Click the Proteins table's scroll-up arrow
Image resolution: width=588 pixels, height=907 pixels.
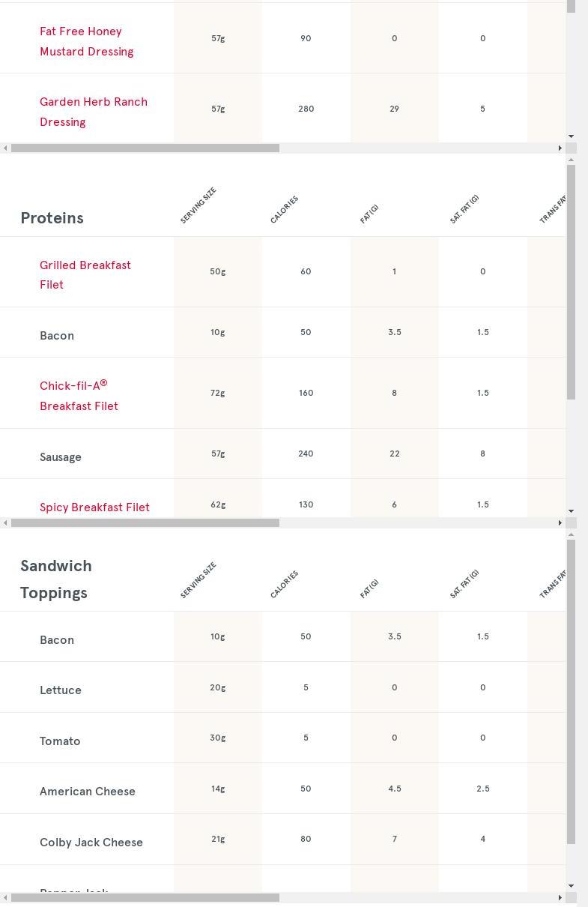pos(572,160)
